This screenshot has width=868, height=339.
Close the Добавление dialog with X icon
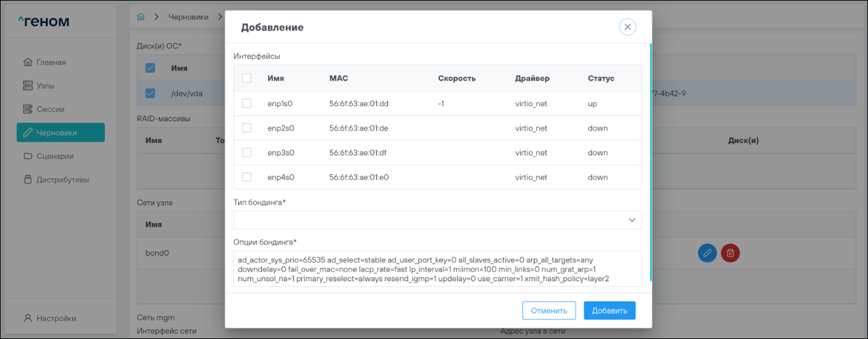pos(627,27)
